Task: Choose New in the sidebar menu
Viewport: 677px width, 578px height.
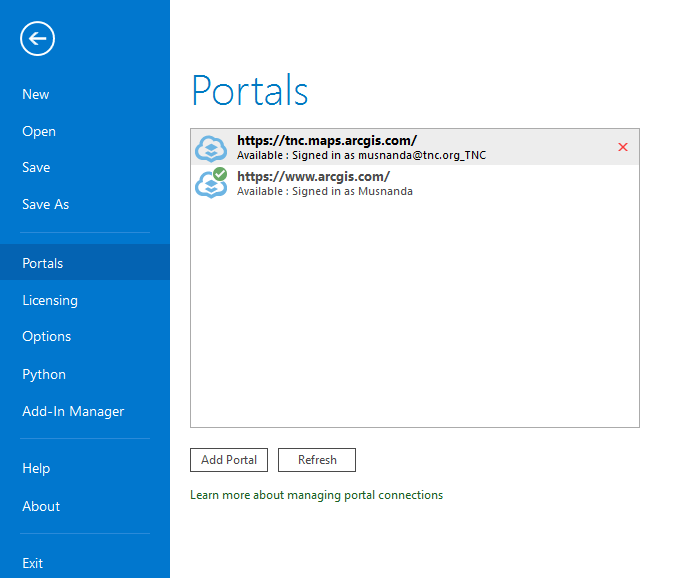Action: (x=36, y=94)
